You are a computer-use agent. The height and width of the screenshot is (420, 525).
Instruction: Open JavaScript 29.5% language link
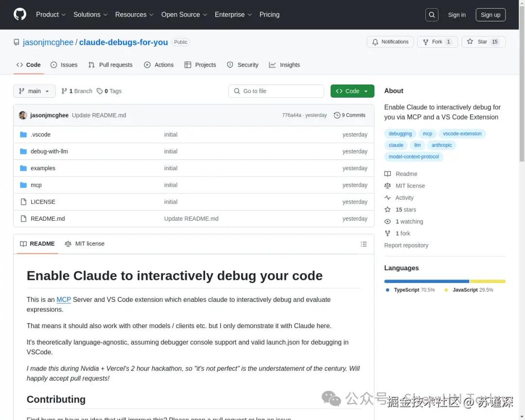469,290
